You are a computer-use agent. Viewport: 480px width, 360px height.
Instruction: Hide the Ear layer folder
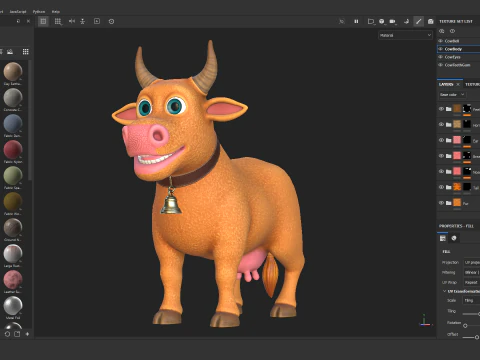(x=441, y=140)
